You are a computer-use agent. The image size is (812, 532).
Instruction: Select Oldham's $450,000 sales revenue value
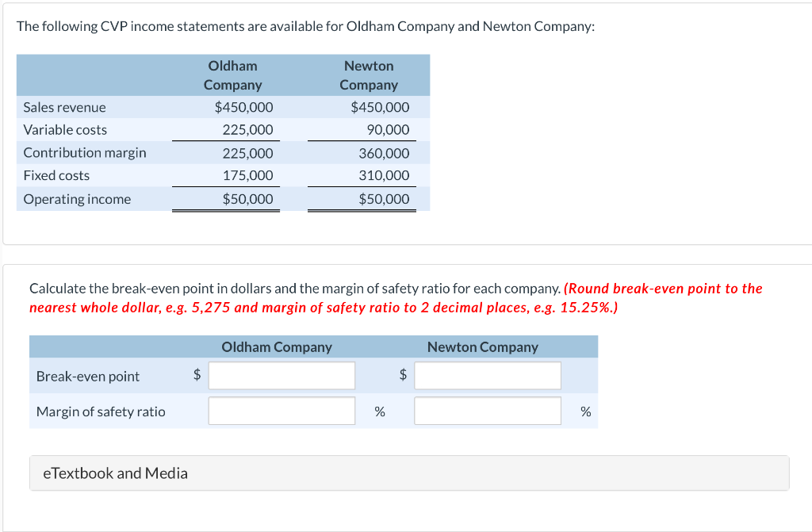(x=244, y=107)
